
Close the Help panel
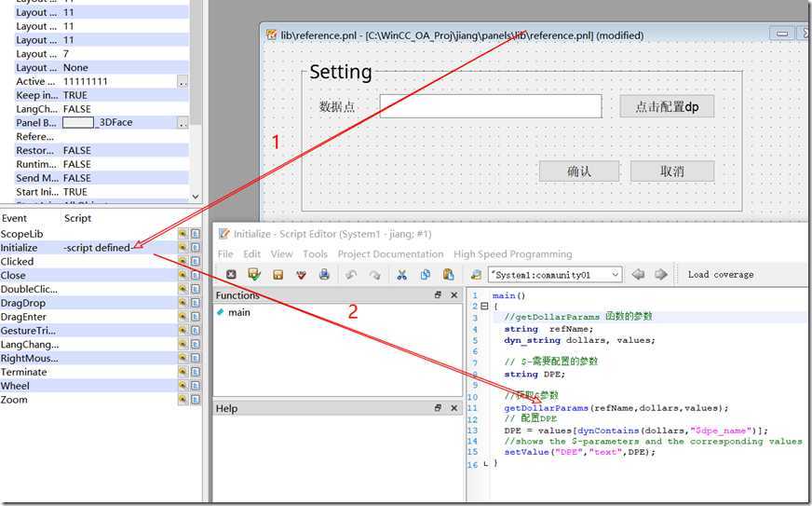click(x=454, y=408)
